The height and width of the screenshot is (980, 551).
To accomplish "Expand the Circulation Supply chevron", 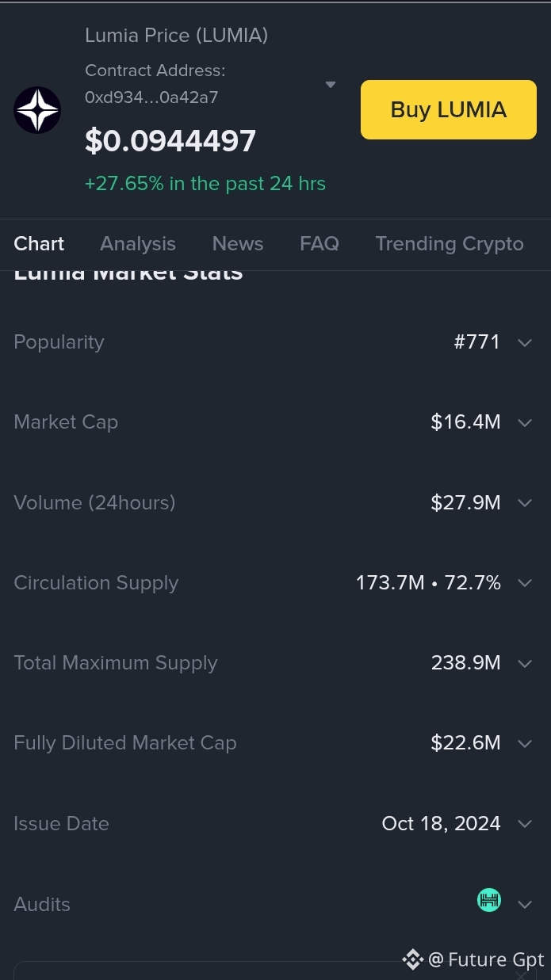I will tap(524, 583).
